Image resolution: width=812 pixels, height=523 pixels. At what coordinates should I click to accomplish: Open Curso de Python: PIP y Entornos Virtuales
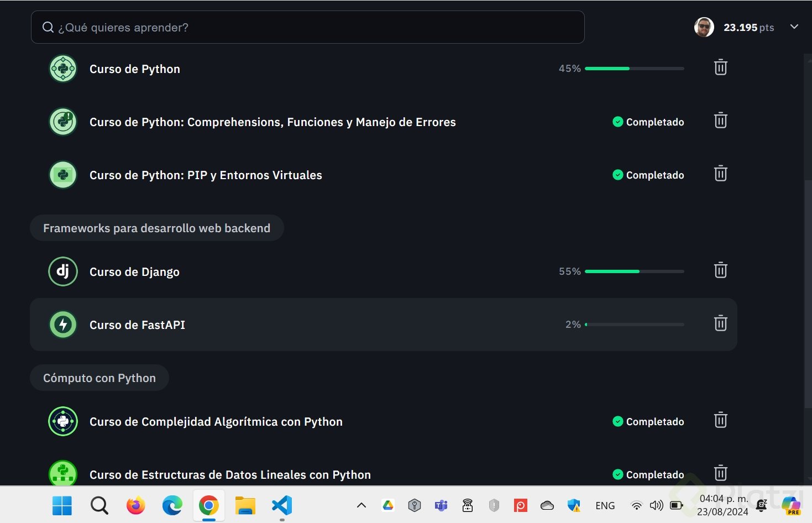[206, 175]
